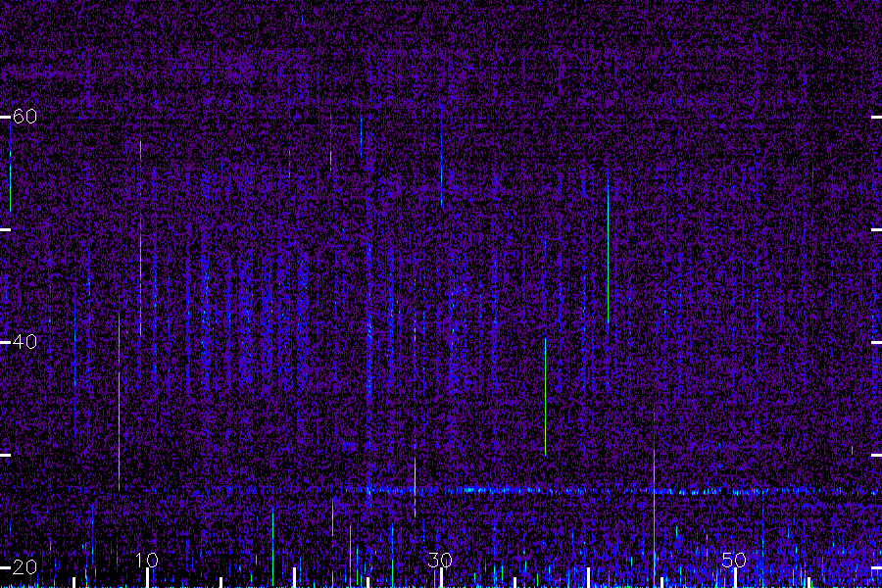Image resolution: width=882 pixels, height=588 pixels.
Task: Select the "50" label on the horizontal axis
Action: [x=734, y=560]
